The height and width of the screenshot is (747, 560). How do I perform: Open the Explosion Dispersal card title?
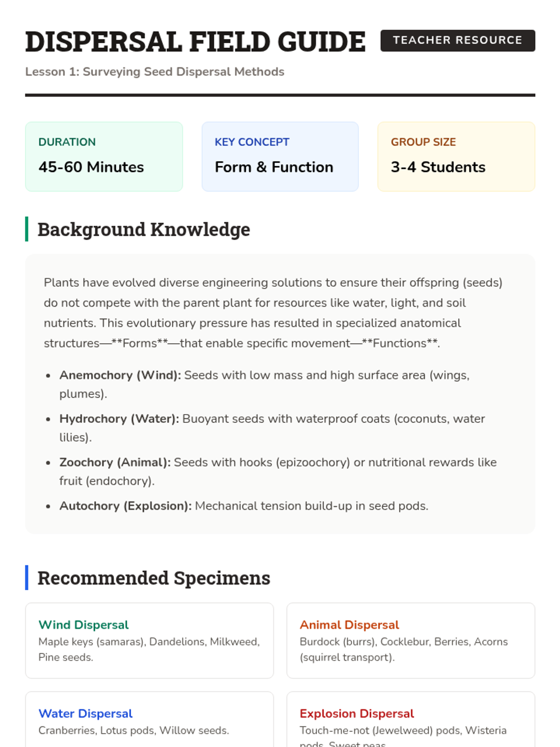[x=357, y=713]
